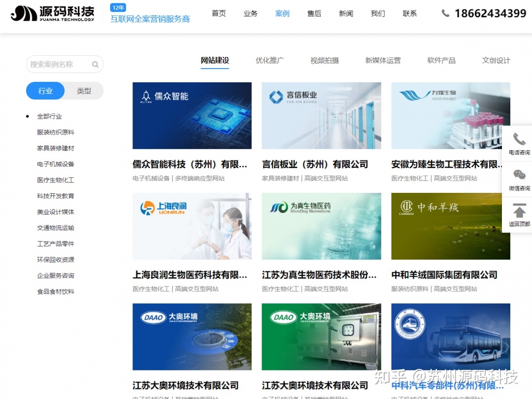Image resolution: width=532 pixels, height=399 pixels.
Task: Click title 儒众智能科技（苏州）有限...
Action: click(x=190, y=165)
